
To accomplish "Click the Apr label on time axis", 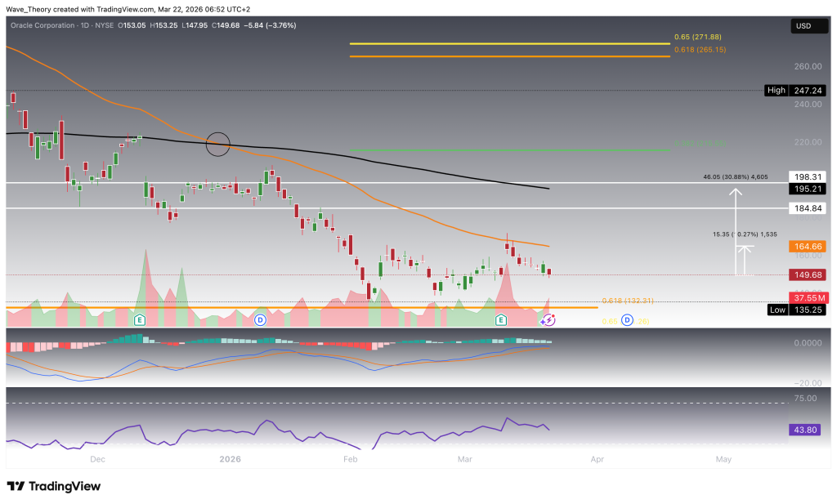I will tap(598, 459).
